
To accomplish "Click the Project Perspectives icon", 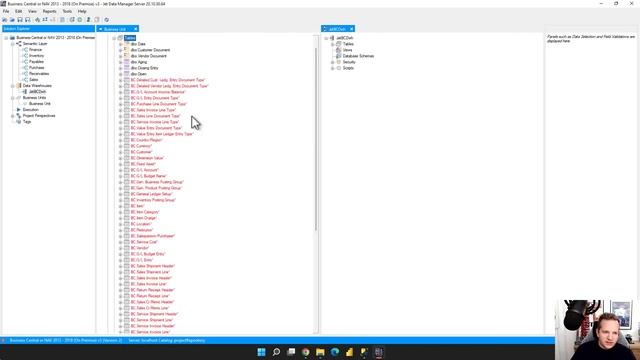I will [x=18, y=116].
